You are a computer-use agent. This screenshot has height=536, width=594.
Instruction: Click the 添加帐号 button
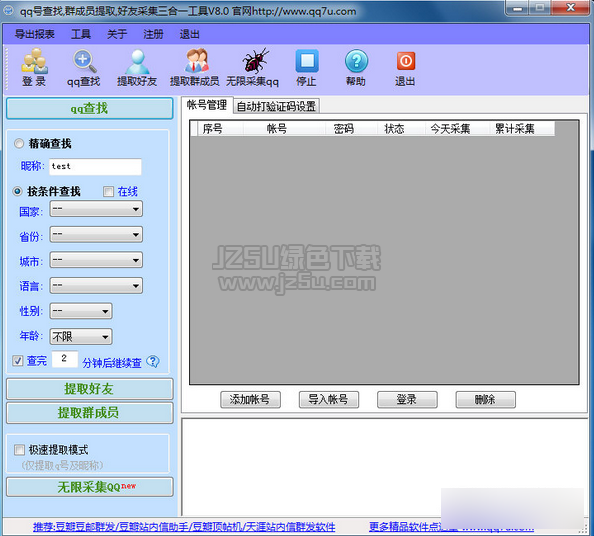tap(250, 400)
